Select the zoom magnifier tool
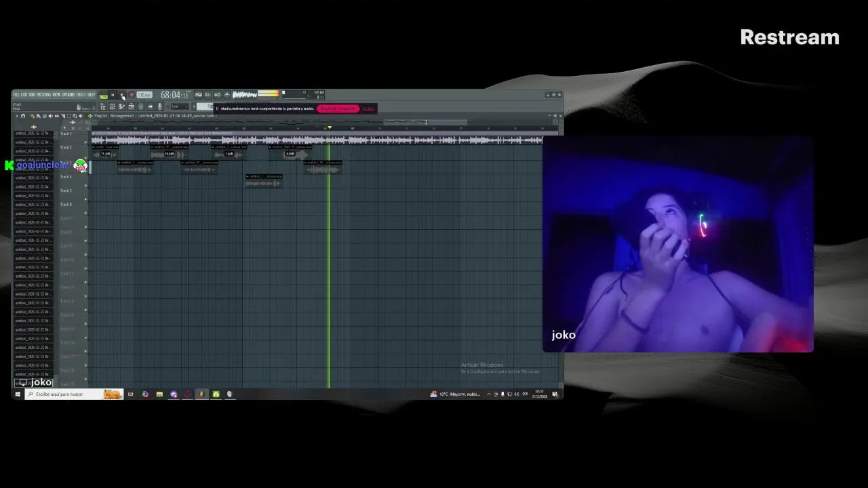Viewport: 868px width, 488px height. click(75, 116)
